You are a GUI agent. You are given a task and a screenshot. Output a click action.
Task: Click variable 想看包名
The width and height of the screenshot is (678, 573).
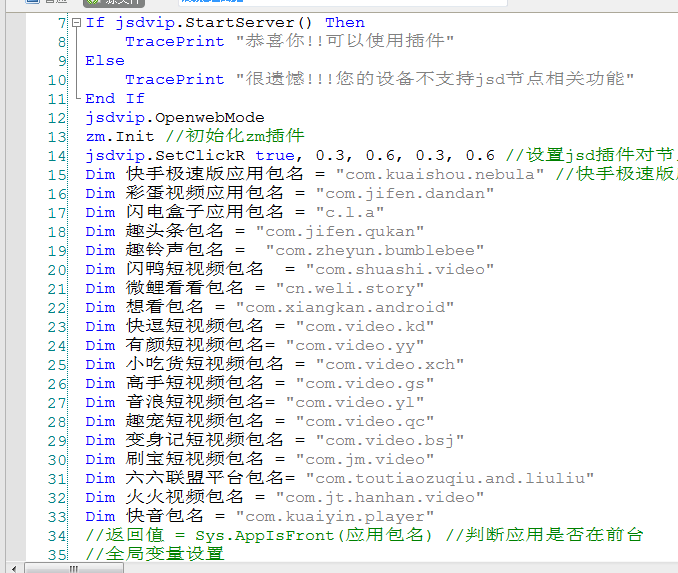tap(165, 307)
